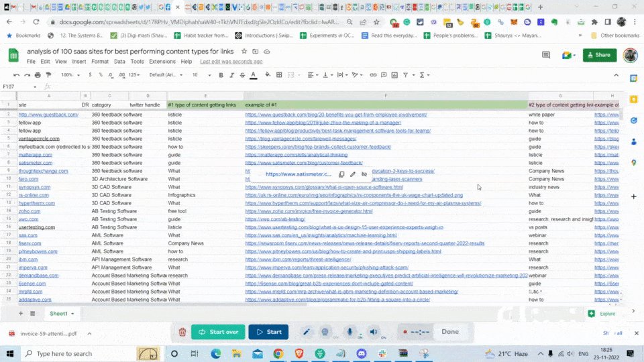This screenshot has height=362, width=644.
Task: Apply currency format to cell
Action: click(x=90, y=75)
